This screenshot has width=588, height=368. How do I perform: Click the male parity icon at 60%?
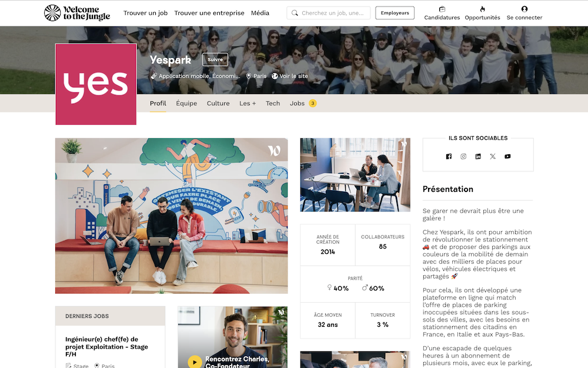click(x=365, y=288)
